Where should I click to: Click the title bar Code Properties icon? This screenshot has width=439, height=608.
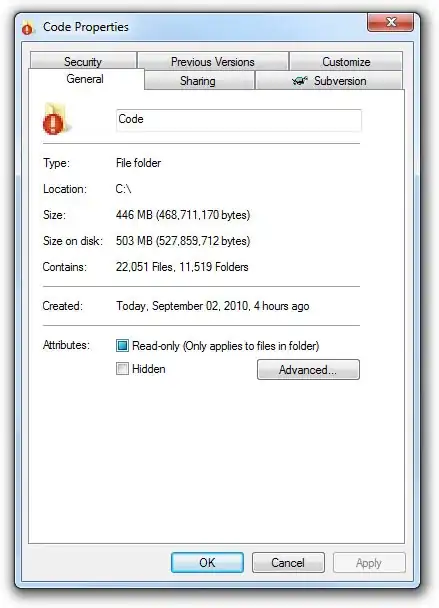click(x=28, y=27)
